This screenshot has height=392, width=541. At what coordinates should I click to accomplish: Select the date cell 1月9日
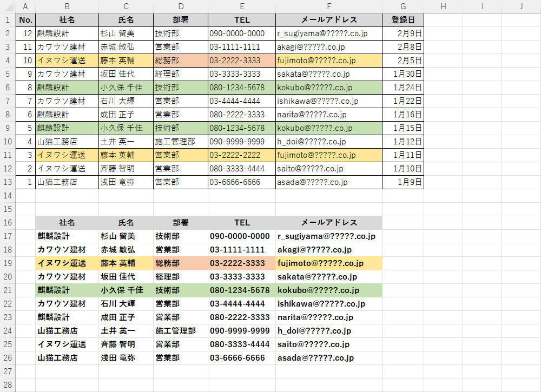click(403, 182)
